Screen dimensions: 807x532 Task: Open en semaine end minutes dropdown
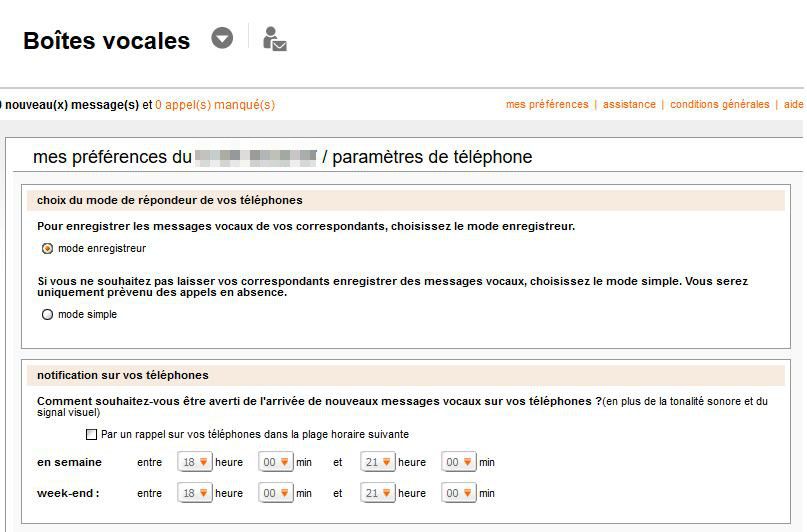pyautogui.click(x=459, y=462)
